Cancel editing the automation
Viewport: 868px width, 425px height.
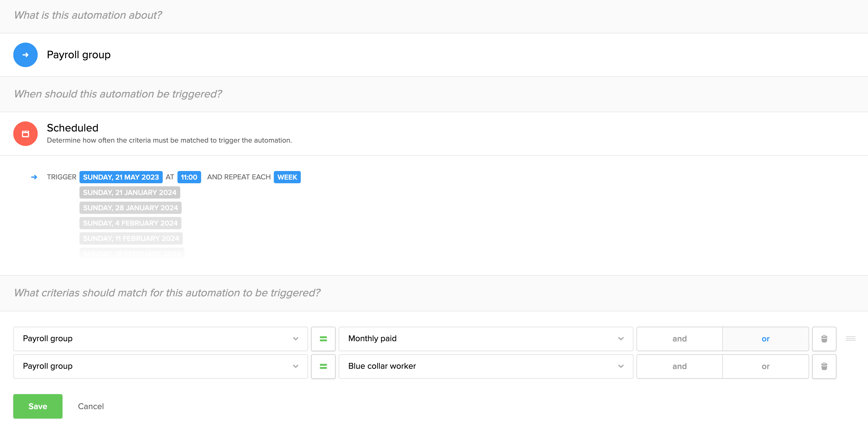[x=91, y=406]
